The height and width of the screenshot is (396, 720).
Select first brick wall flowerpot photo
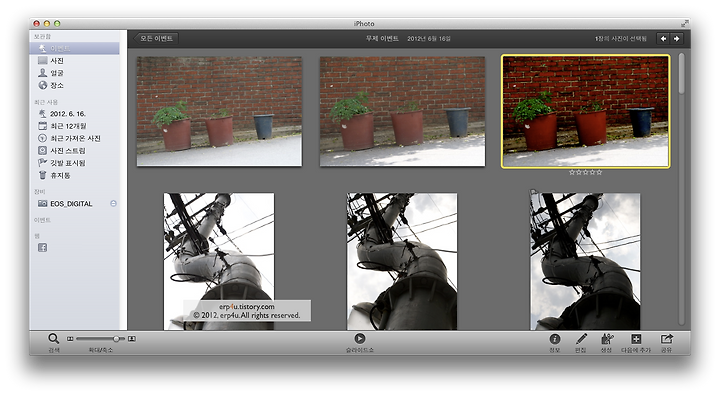tap(219, 111)
